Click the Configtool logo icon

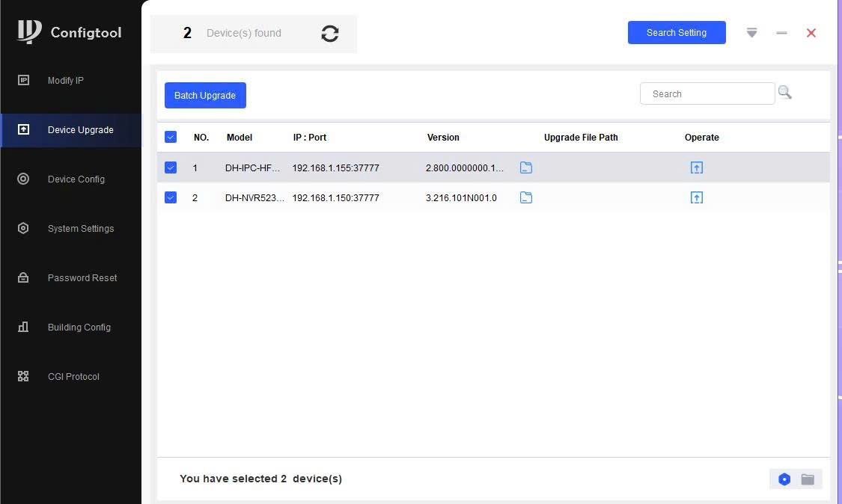29,31
